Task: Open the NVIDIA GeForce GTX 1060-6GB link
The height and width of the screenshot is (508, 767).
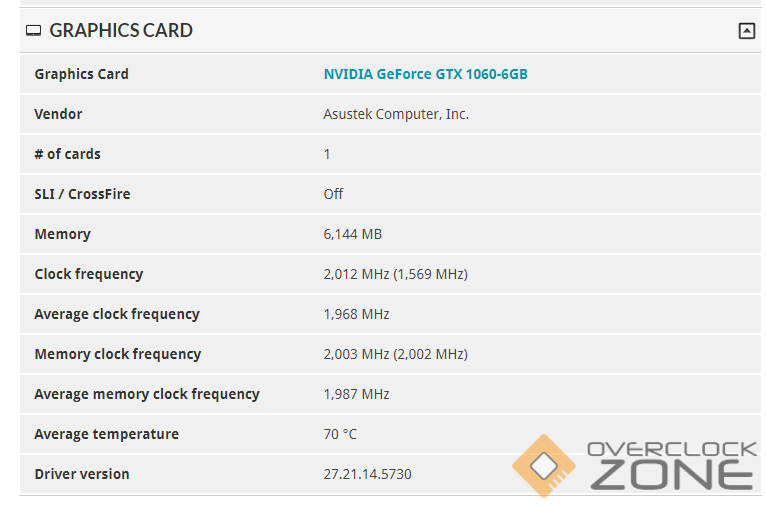Action: (x=425, y=74)
